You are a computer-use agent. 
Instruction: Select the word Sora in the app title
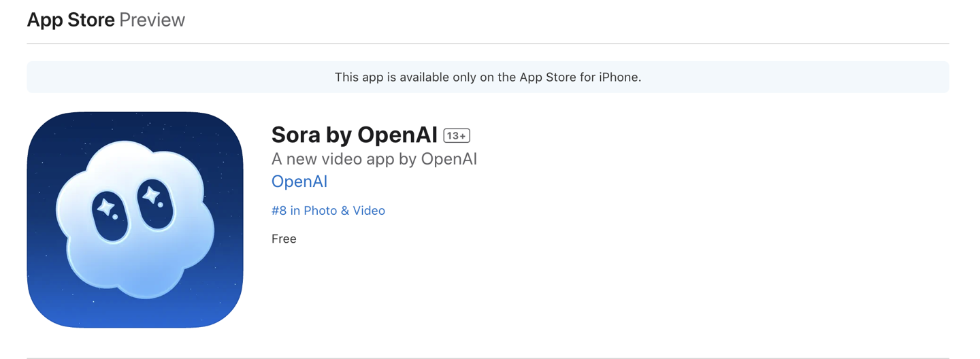pos(296,135)
